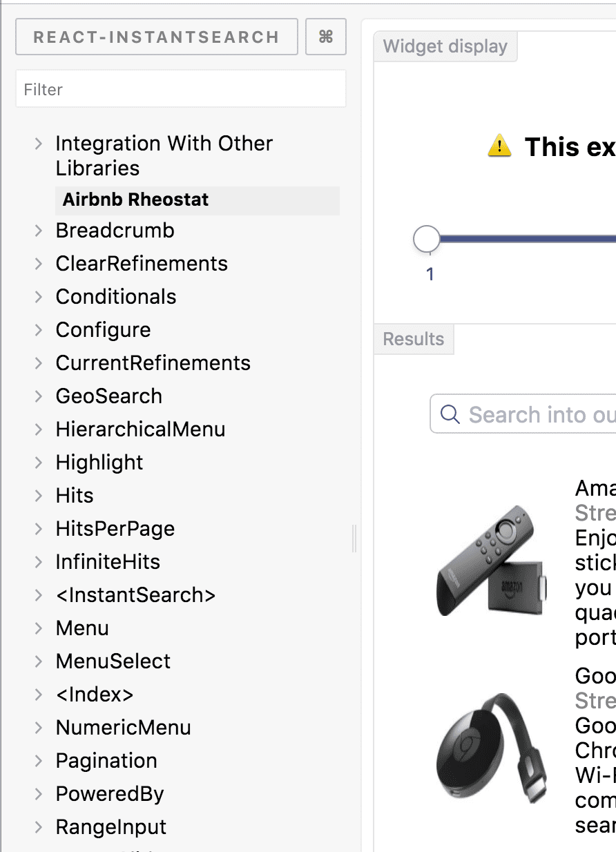Open the Airbnb Rheostat story
Viewport: 616px width, 852px height.
[x=135, y=200]
